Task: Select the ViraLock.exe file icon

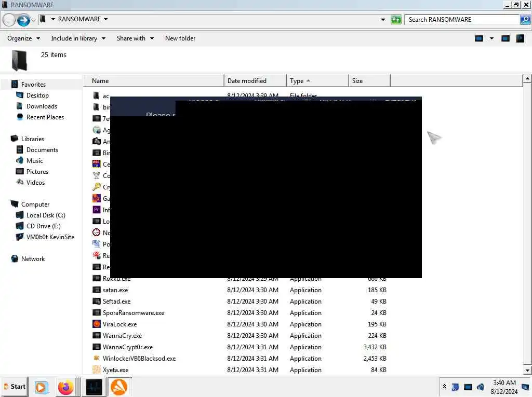Action: pos(96,324)
